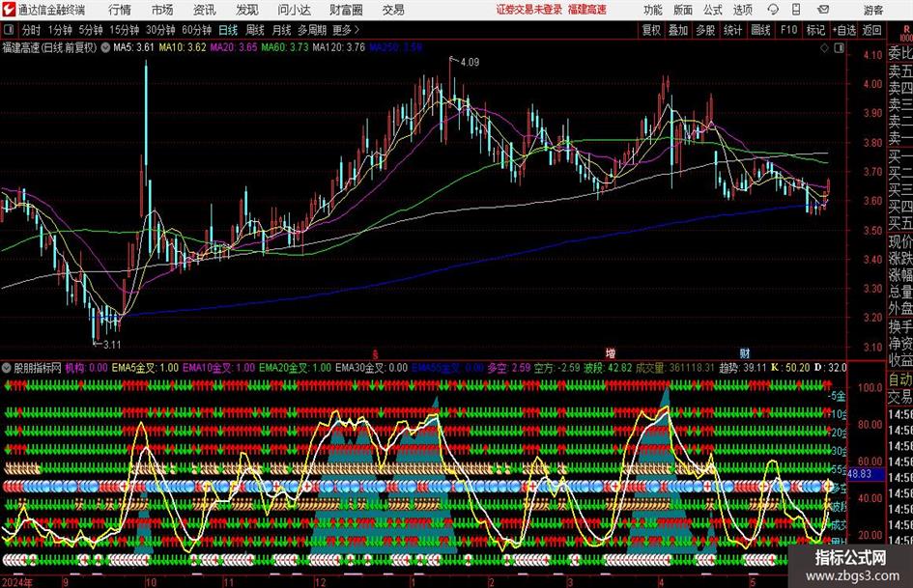Viewport: 913px width, 588px height.
Task: Open F10 company info
Action: click(789, 30)
